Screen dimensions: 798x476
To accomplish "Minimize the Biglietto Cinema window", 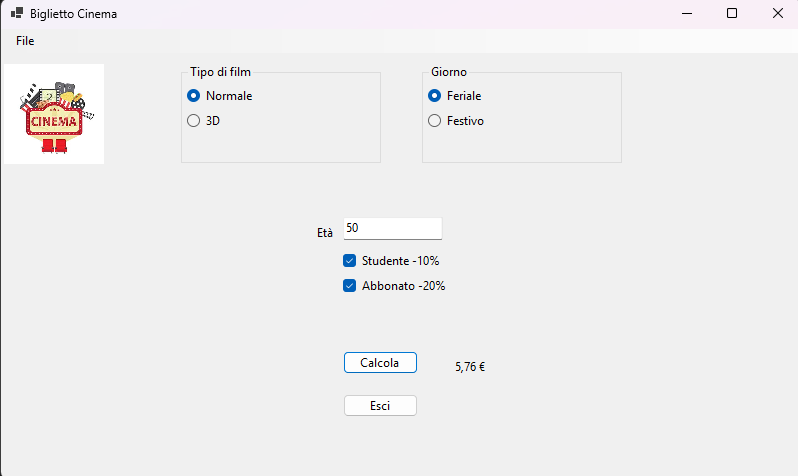I will 687,13.
